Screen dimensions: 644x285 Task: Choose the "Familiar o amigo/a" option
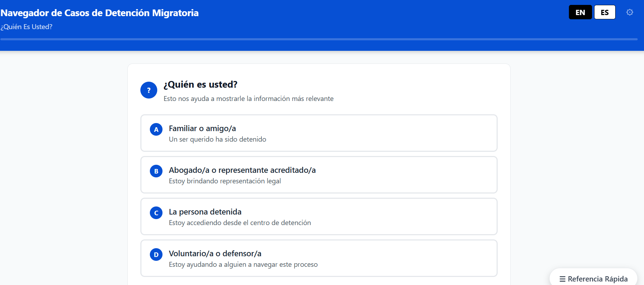tap(319, 133)
